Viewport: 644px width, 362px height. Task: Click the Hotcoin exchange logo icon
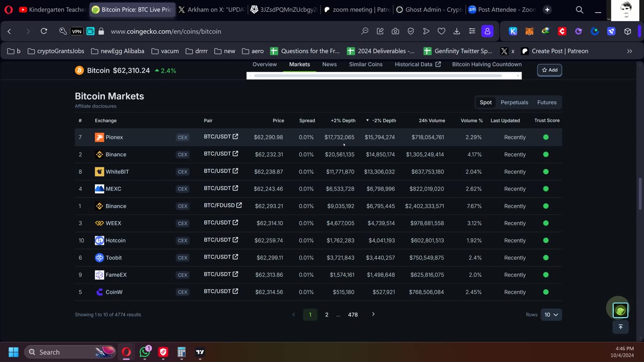pyautogui.click(x=100, y=240)
